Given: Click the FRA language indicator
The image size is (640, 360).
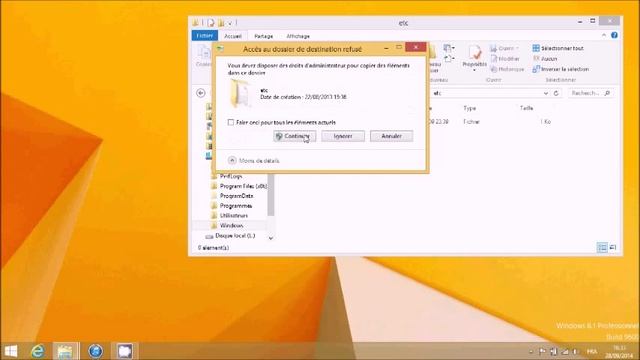Looking at the screenshot, I should click(592, 351).
